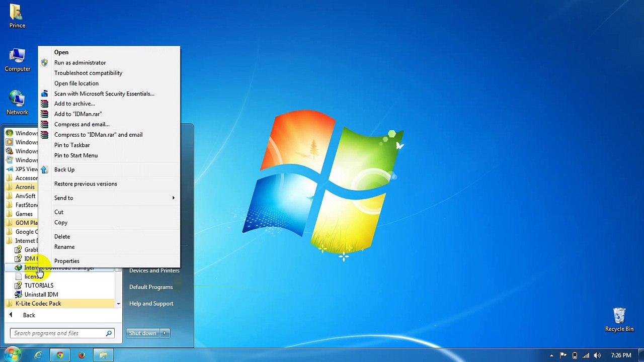Choose Open in the context menu
This screenshot has width=644, height=362.
109,52
